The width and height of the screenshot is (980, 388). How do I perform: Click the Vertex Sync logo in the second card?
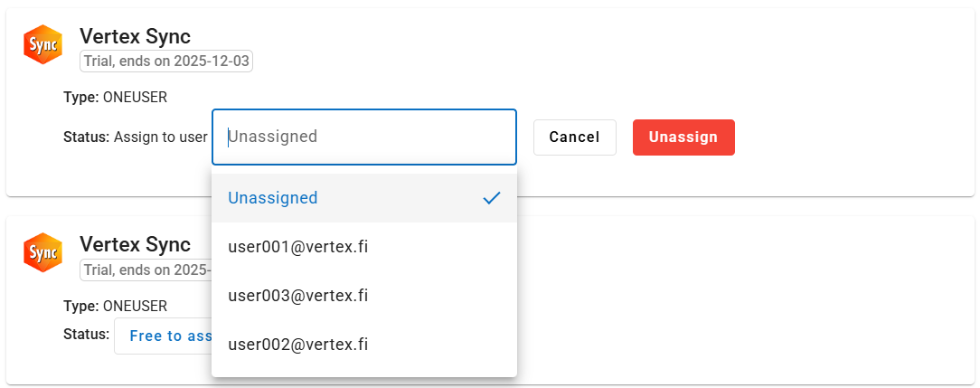(42, 252)
